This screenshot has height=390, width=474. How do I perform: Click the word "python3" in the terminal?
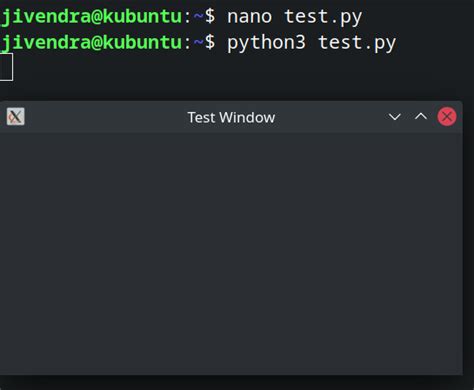(266, 43)
